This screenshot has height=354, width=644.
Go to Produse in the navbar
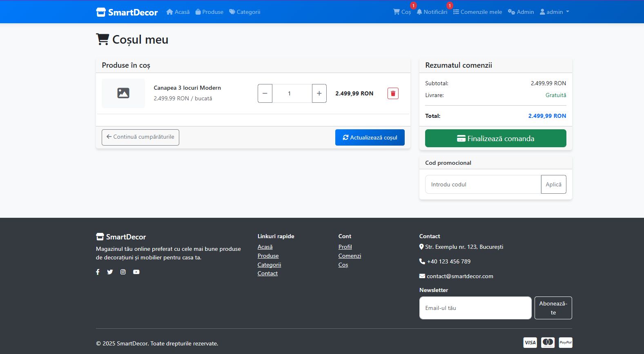tap(209, 12)
